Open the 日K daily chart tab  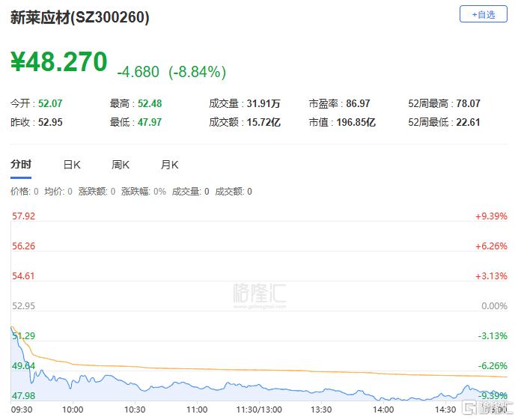pyautogui.click(x=72, y=165)
